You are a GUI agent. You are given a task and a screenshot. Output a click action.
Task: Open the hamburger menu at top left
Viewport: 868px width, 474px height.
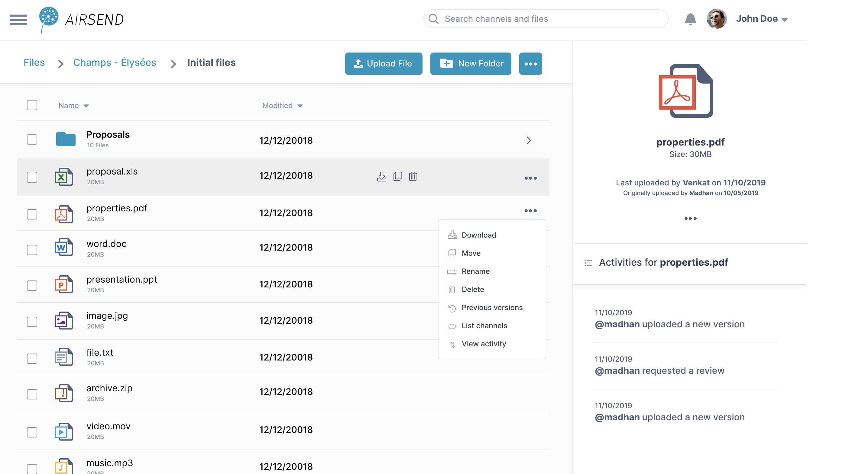coord(18,20)
